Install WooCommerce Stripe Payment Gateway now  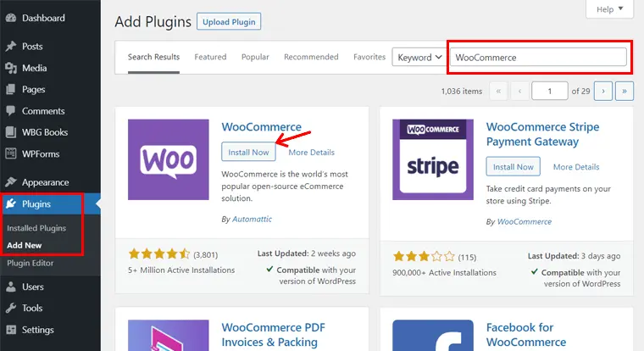pos(513,167)
